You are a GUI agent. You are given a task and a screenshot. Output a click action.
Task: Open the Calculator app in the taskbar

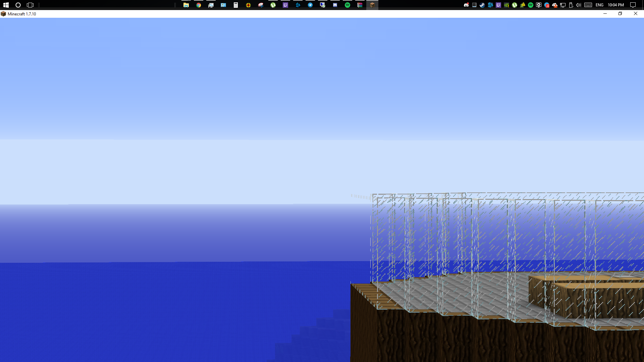click(236, 5)
